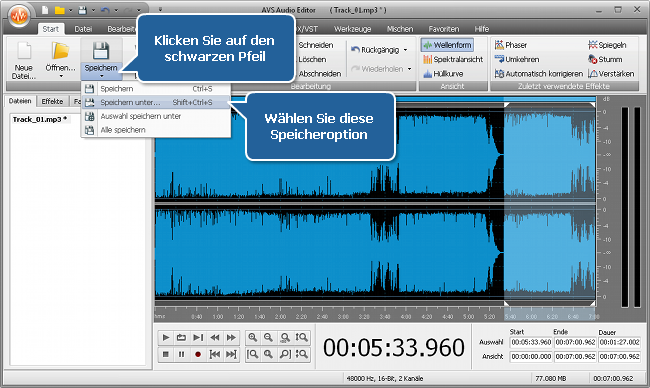Viewport: 650px width, 388px height.
Task: Switch to Spektralansicht view
Action: (453, 59)
